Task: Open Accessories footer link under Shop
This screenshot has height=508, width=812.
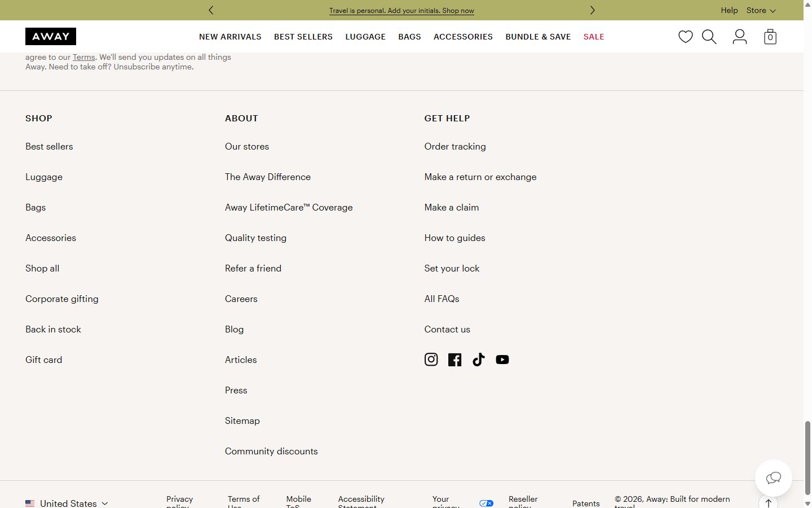Action: click(51, 238)
